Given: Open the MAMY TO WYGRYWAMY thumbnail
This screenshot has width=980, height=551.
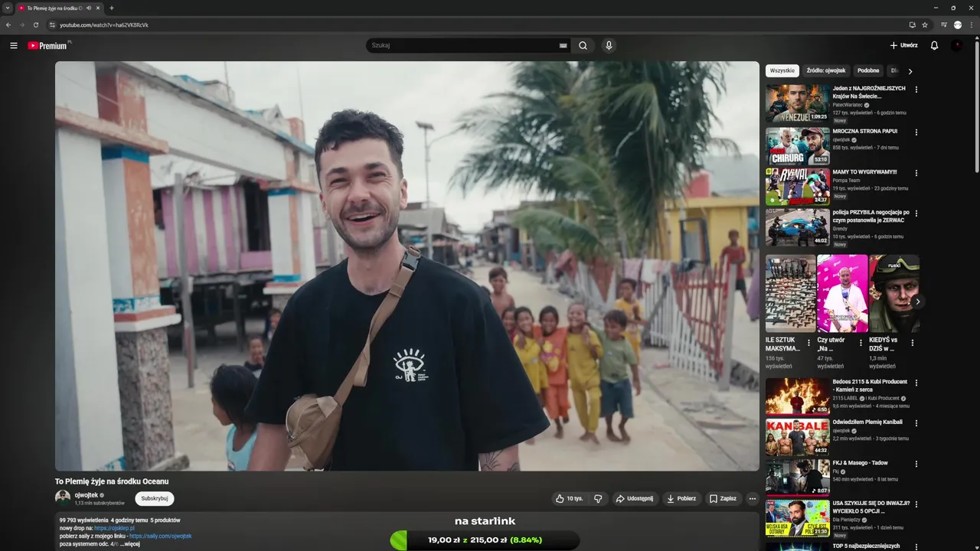Looking at the screenshot, I should click(797, 186).
